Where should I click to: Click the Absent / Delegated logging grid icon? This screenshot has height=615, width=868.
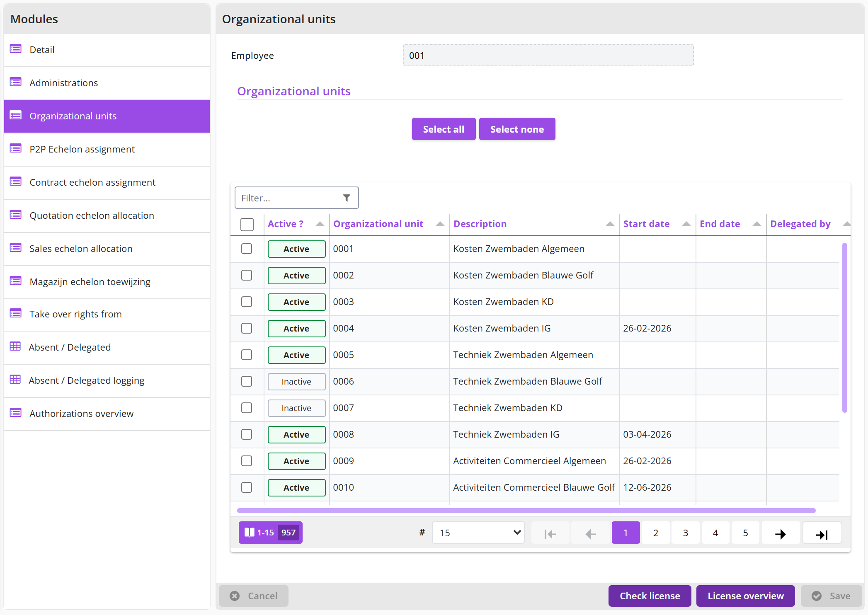[x=15, y=380]
